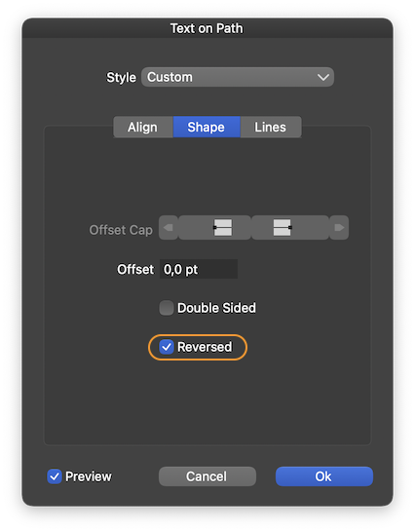Toggle the Preview checkbox

(55, 476)
